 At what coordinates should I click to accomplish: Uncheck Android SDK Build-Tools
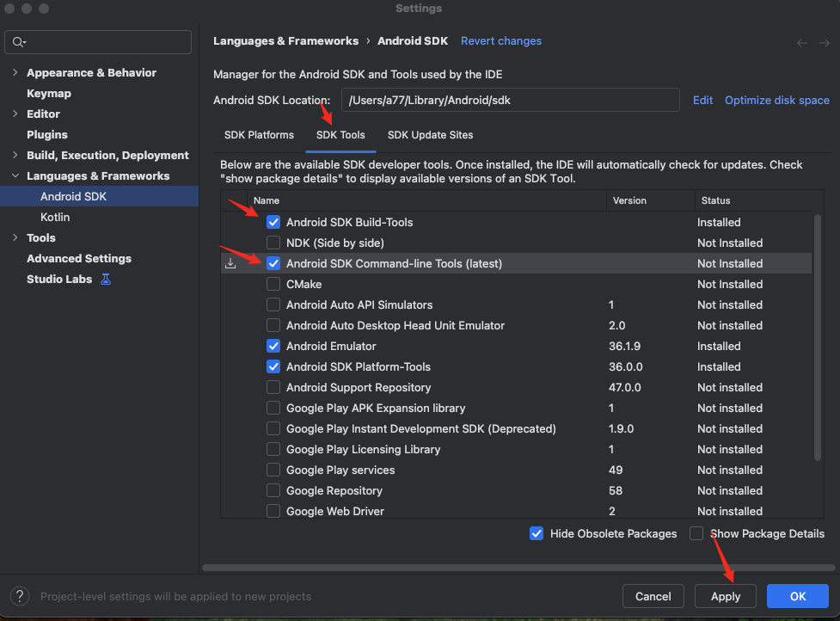(273, 222)
